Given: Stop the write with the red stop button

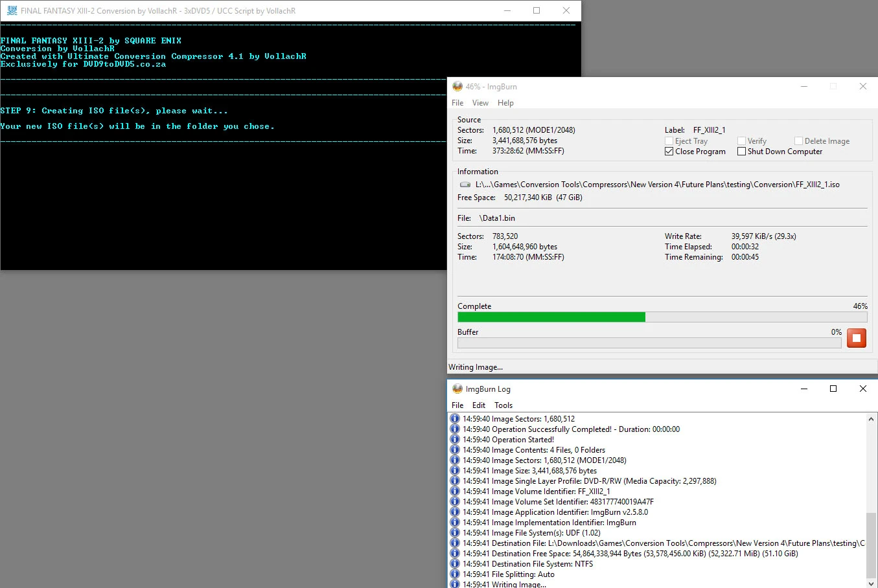Looking at the screenshot, I should point(857,337).
